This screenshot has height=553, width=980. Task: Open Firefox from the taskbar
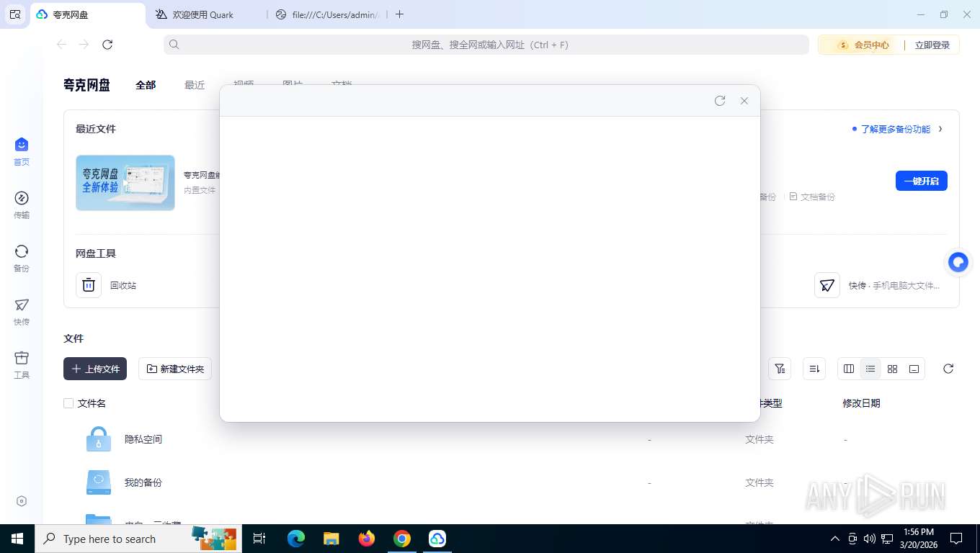(x=367, y=539)
